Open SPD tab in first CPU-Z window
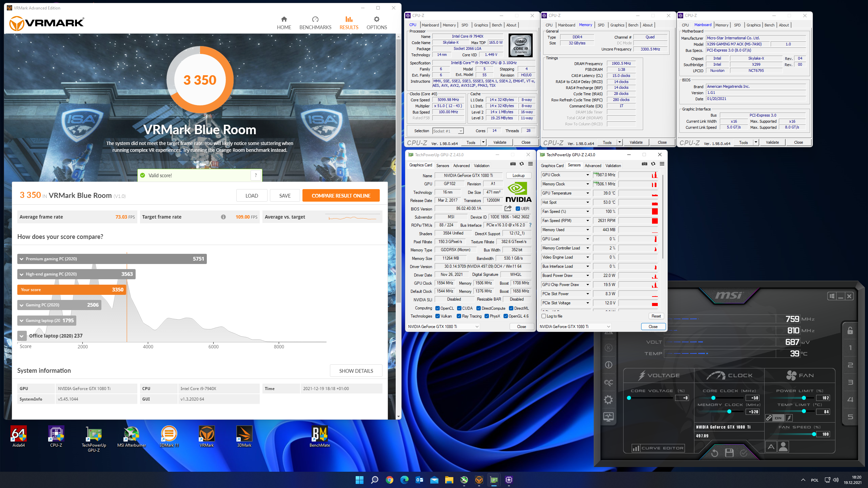Viewport: 868px width, 488px height. [x=465, y=25]
